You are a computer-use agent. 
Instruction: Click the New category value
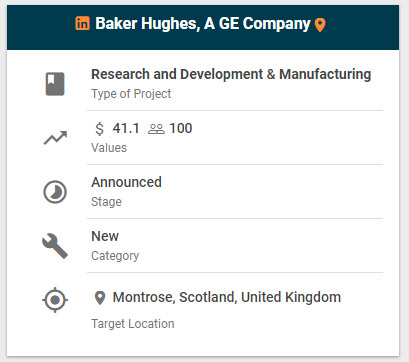[x=105, y=236]
